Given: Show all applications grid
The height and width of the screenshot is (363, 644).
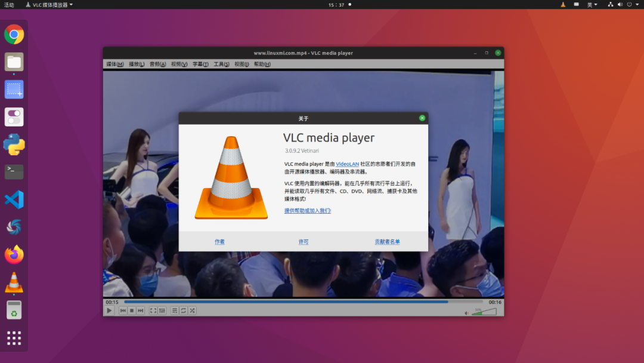Looking at the screenshot, I should (14, 338).
